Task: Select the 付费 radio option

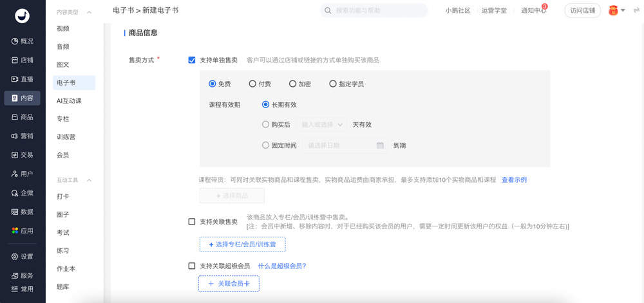Action: [x=252, y=84]
